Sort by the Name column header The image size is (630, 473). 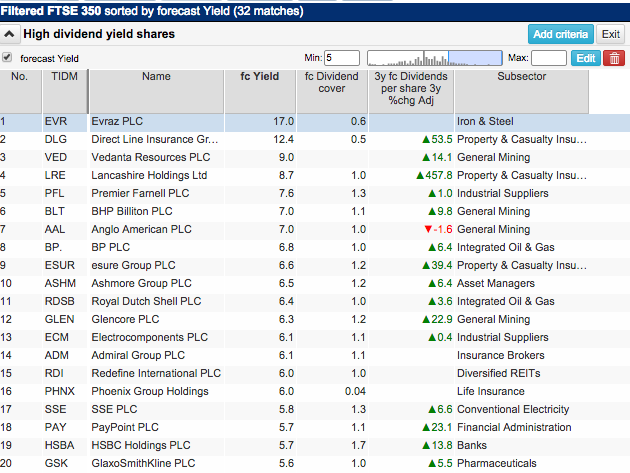156,92
